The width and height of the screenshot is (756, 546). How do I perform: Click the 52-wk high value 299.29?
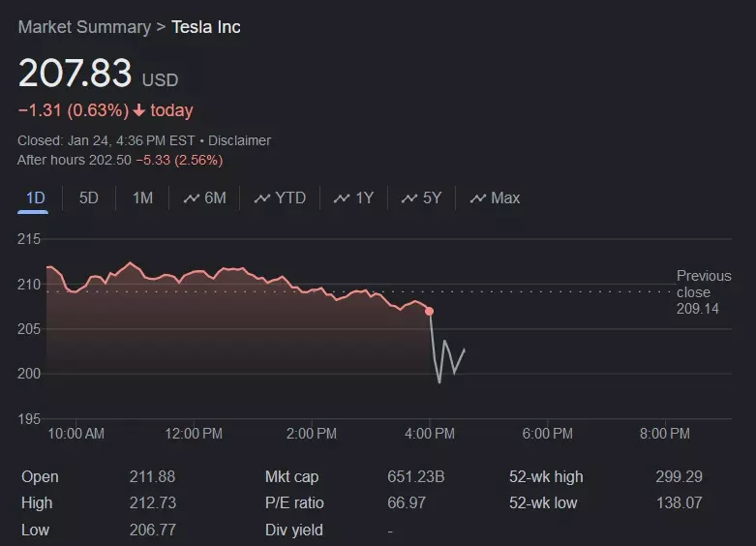(x=679, y=477)
